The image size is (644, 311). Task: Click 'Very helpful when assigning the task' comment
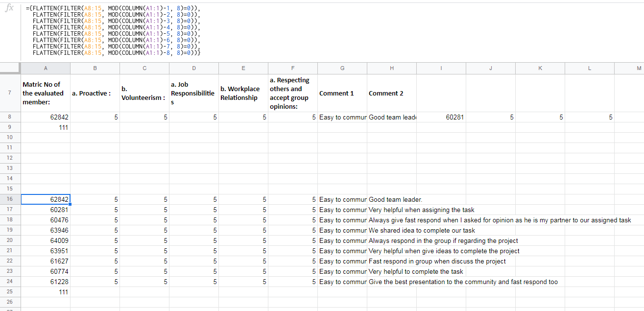421,210
